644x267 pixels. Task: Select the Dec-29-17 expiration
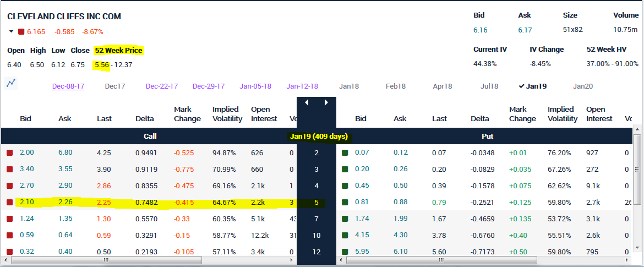209,86
